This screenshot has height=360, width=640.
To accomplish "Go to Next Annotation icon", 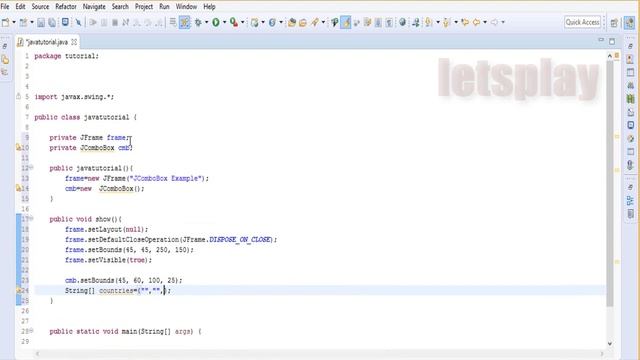I will [429, 22].
